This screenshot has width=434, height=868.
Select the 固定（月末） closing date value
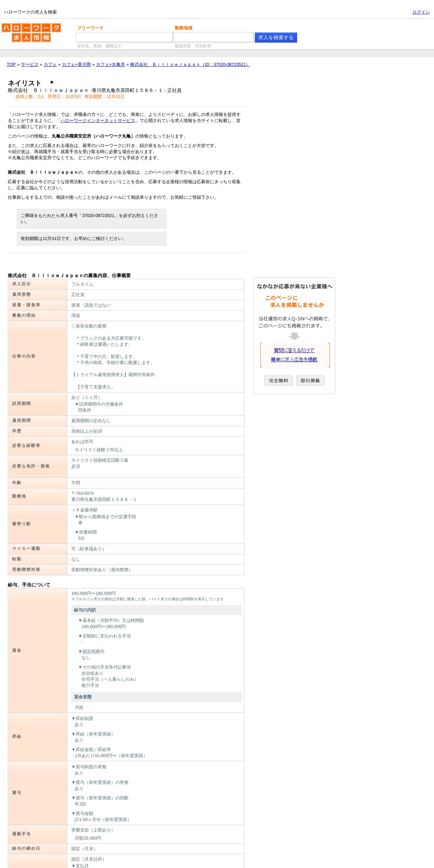(x=85, y=849)
